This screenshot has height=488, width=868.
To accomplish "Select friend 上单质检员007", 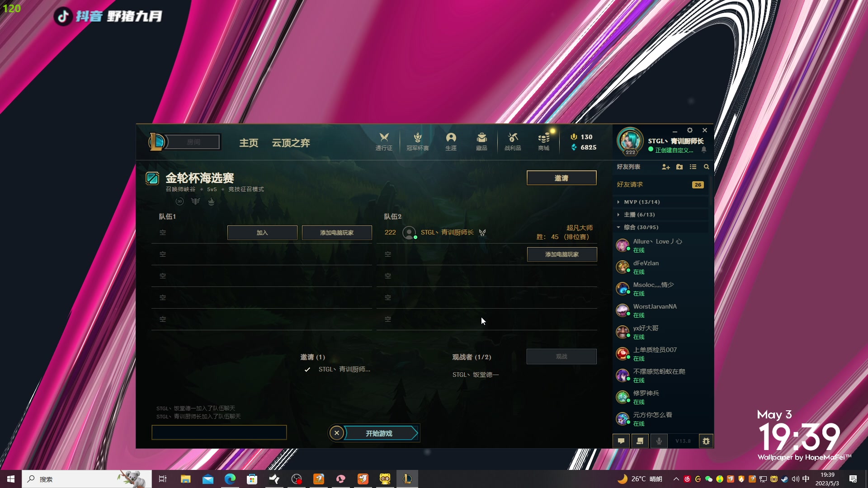I will (660, 354).
